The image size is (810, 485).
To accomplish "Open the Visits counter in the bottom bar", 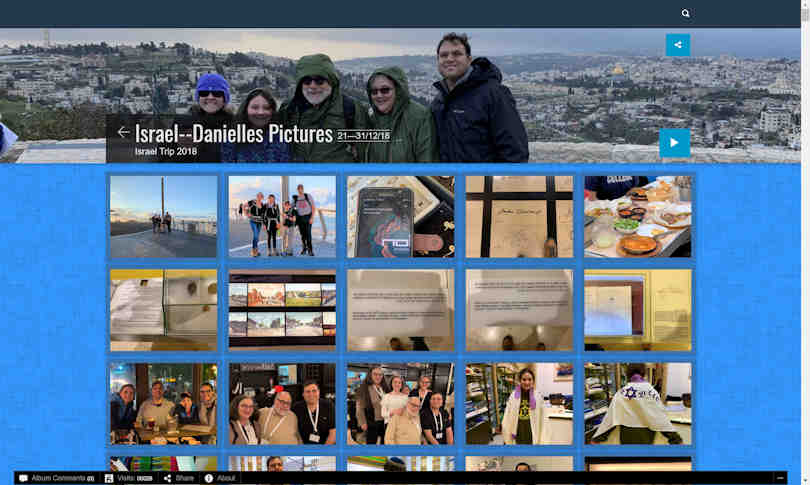I will tap(128, 478).
